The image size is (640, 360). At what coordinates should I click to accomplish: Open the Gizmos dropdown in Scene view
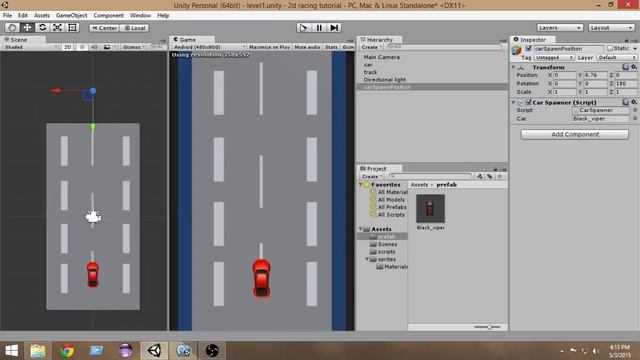[x=133, y=47]
